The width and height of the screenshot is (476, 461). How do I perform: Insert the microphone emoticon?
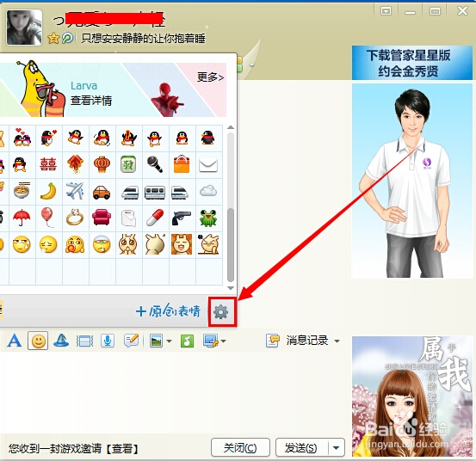[155, 164]
